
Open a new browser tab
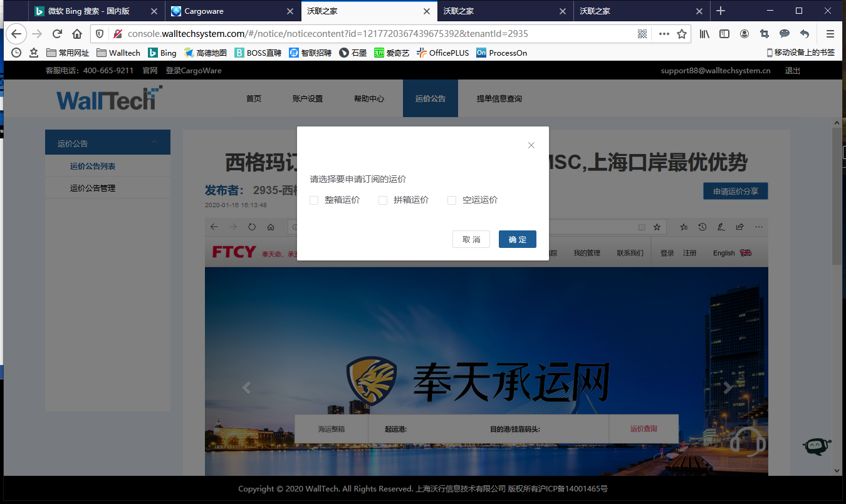pyautogui.click(x=721, y=11)
